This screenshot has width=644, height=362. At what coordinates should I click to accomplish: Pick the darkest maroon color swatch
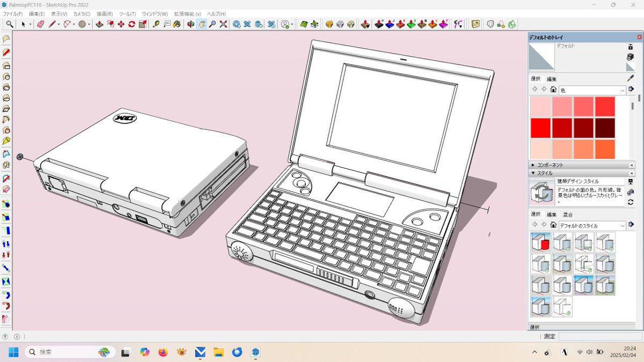tap(605, 128)
